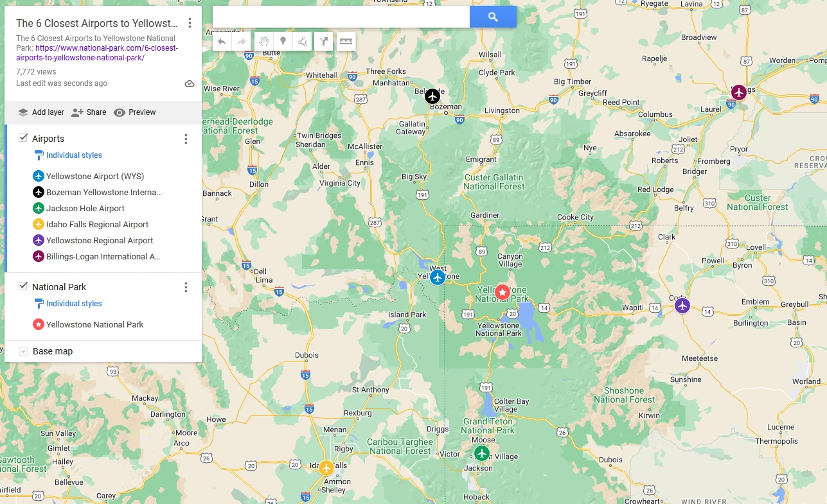
Task: Click the Big Sky label on the map
Action: (414, 177)
